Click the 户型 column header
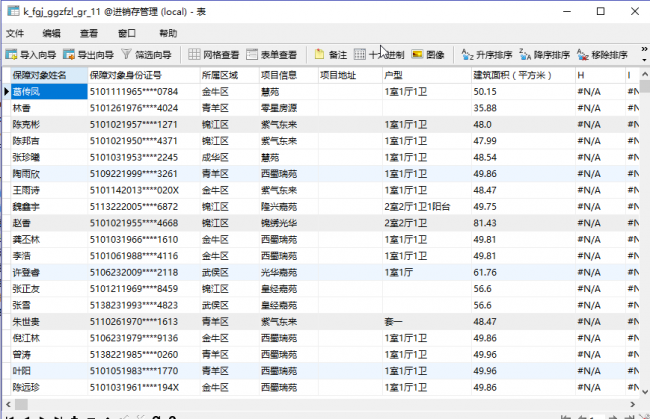Screen dimensions: 650x419 click(x=427, y=75)
